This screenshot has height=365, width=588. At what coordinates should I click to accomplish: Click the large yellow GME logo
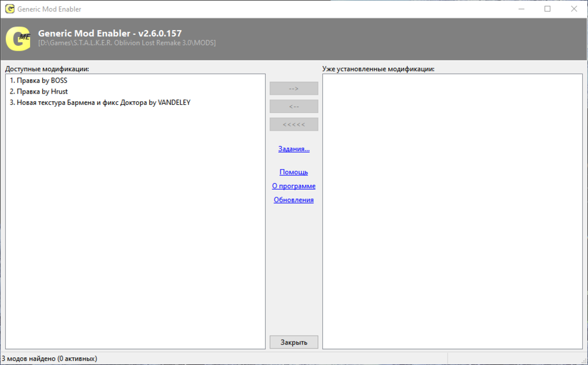pyautogui.click(x=18, y=39)
